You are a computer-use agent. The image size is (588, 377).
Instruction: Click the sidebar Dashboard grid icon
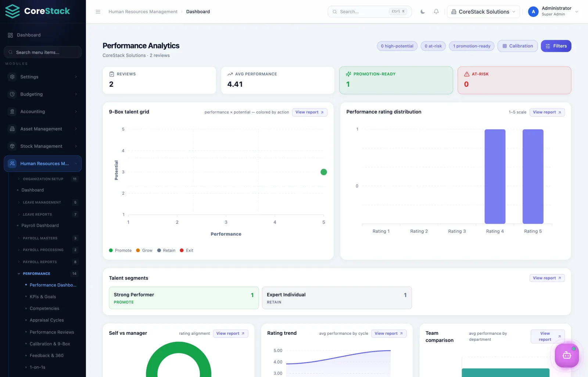10,35
